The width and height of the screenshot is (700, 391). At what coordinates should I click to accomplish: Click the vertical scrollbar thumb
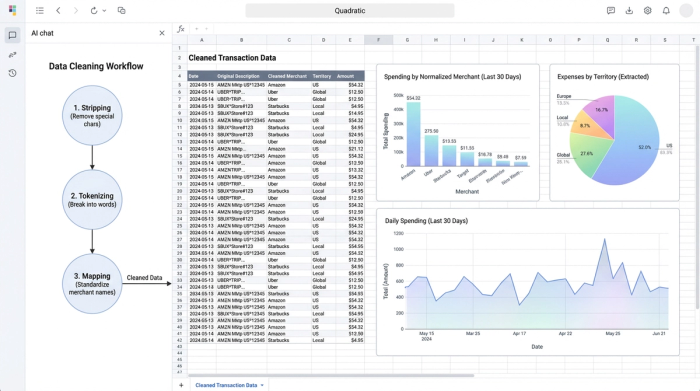(x=697, y=176)
